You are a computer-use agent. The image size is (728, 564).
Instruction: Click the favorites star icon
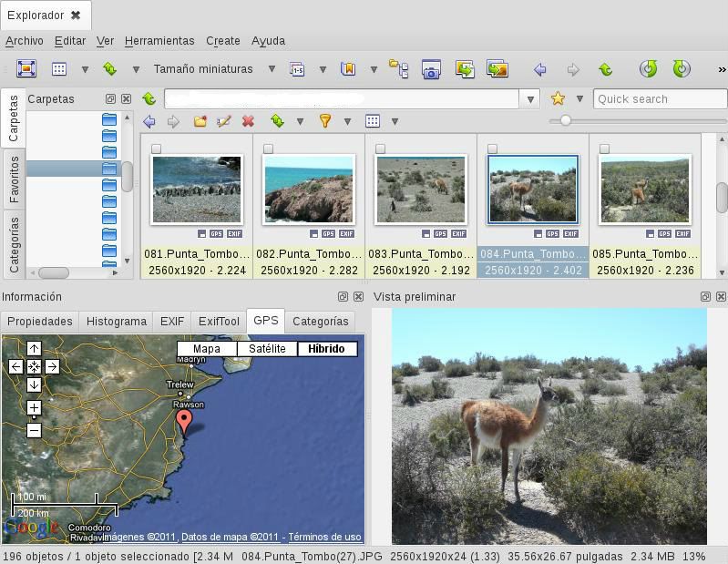[558, 98]
